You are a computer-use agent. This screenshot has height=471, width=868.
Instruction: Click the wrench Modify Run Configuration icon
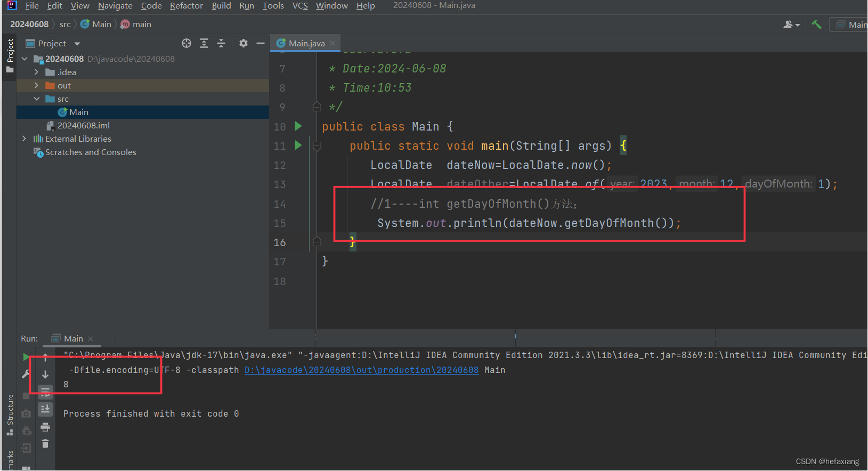[26, 375]
